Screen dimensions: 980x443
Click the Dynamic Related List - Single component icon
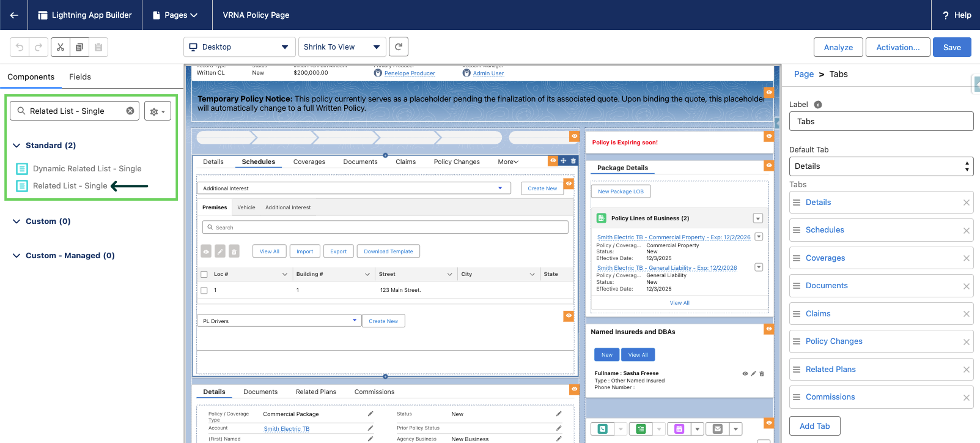coord(22,168)
